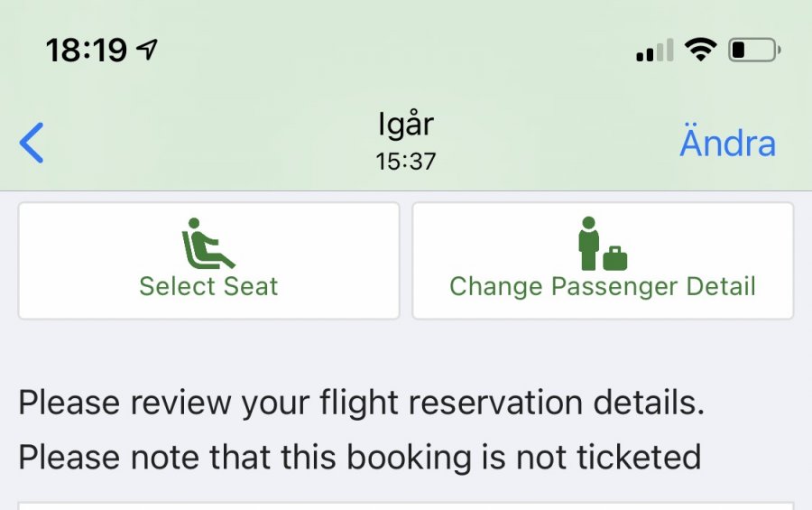Tap the battery level indicator
The width and height of the screenshot is (812, 510).
pos(754,50)
